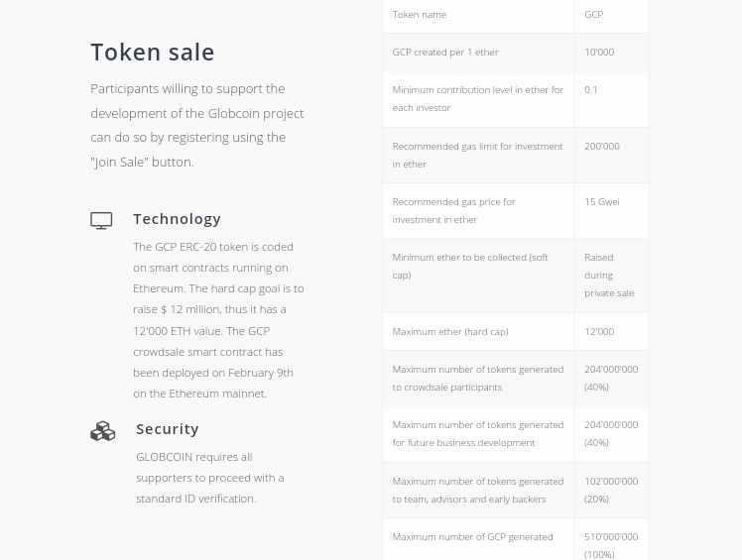Screen dimensions: 742x560
Task: Click the Join Sale paragraph text
Action: click(197, 125)
